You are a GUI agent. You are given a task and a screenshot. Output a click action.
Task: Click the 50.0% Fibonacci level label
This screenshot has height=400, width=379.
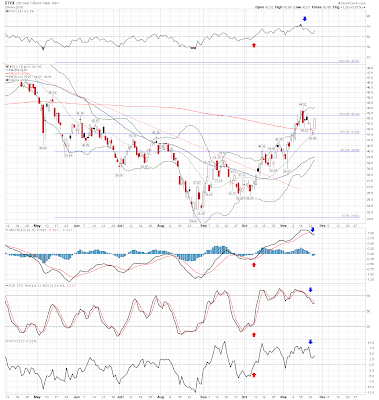(350, 132)
